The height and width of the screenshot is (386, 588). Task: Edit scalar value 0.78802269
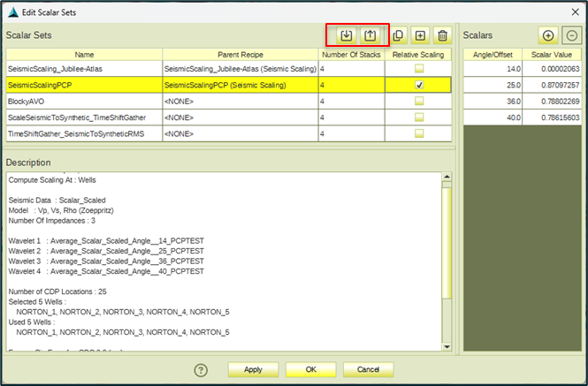tap(552, 102)
